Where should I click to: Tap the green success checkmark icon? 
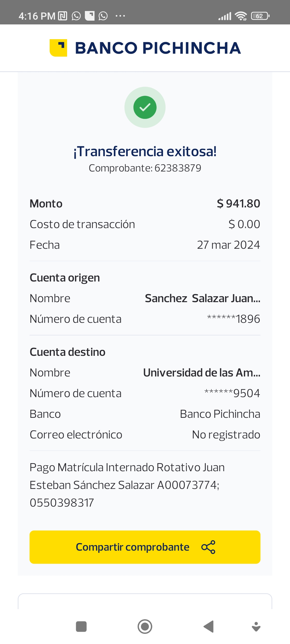145,107
